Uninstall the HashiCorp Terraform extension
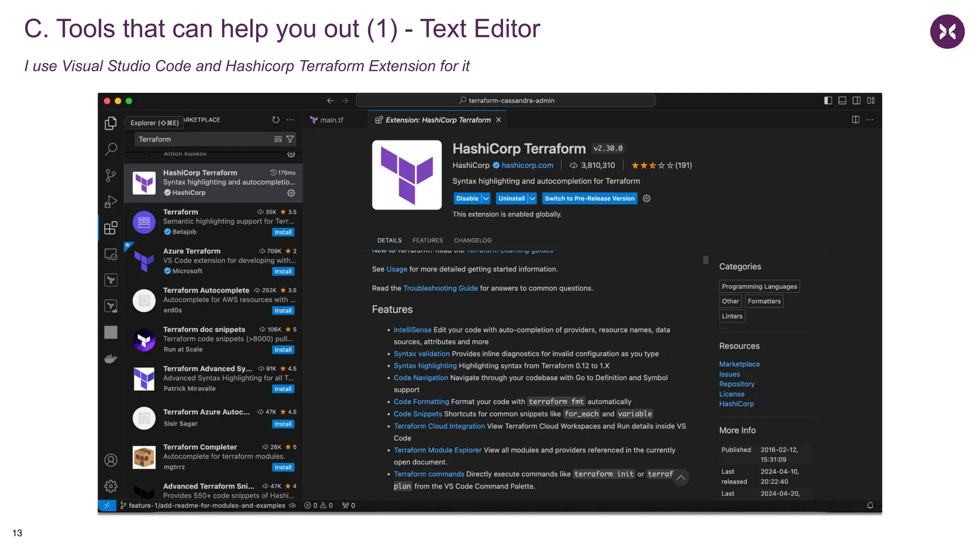The height and width of the screenshot is (551, 980). click(512, 198)
